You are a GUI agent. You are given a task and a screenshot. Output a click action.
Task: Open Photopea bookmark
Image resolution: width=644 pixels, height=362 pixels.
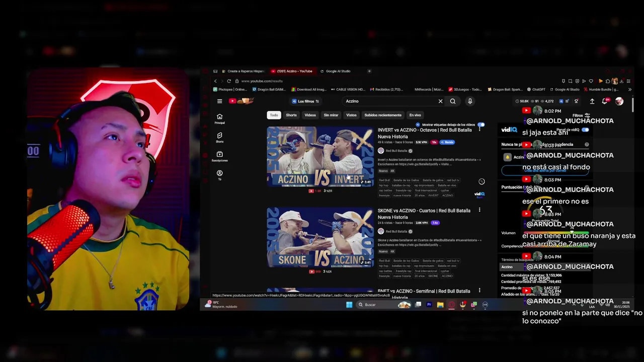click(230, 89)
